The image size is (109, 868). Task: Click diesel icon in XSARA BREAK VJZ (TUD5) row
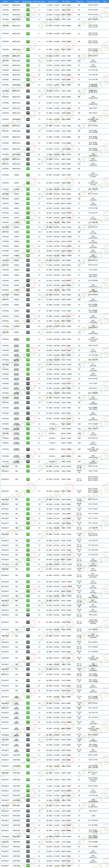28,383
